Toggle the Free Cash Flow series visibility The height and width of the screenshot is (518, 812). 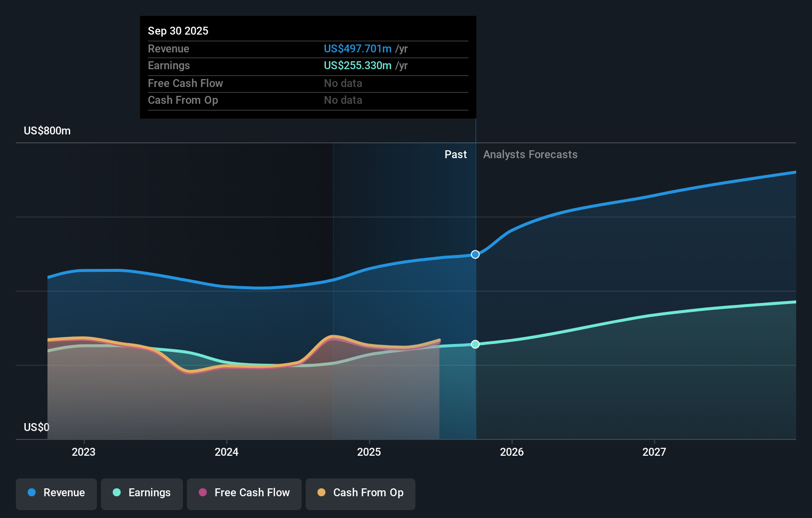click(x=244, y=493)
